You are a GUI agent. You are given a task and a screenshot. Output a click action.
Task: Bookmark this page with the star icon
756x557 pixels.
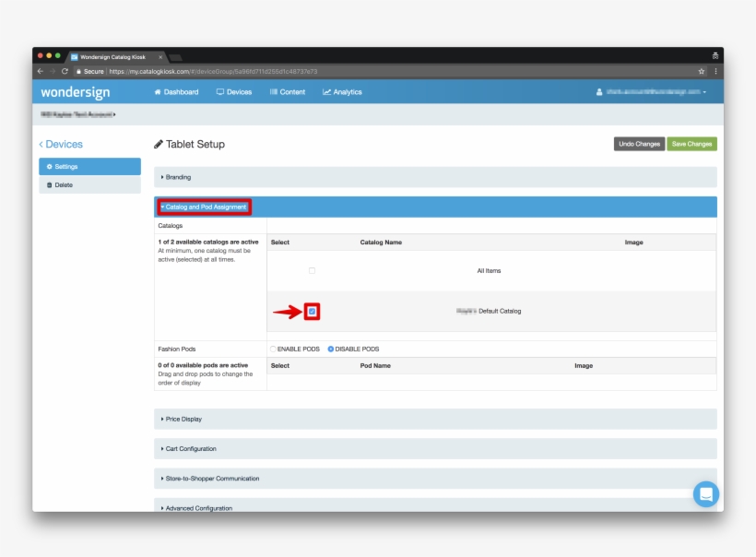tap(702, 71)
